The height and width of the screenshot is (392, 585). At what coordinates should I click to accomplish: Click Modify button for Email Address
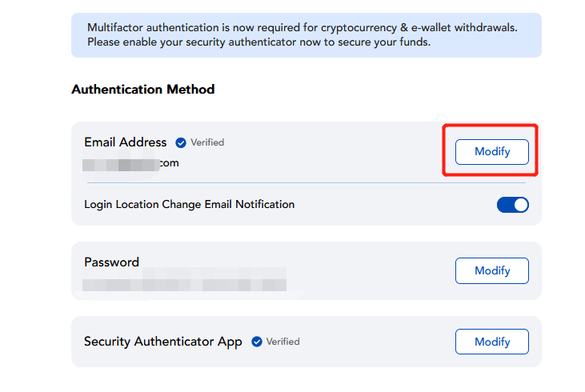coord(491,152)
